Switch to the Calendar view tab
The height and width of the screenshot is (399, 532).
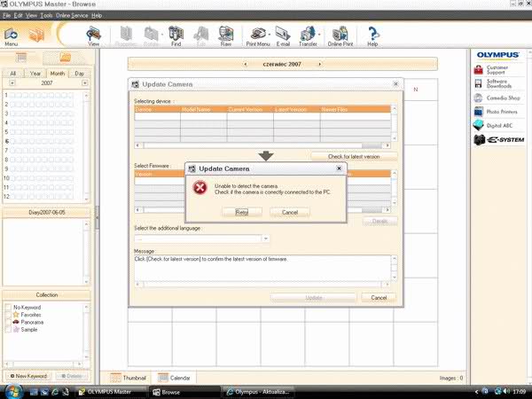pyautogui.click(x=174, y=378)
